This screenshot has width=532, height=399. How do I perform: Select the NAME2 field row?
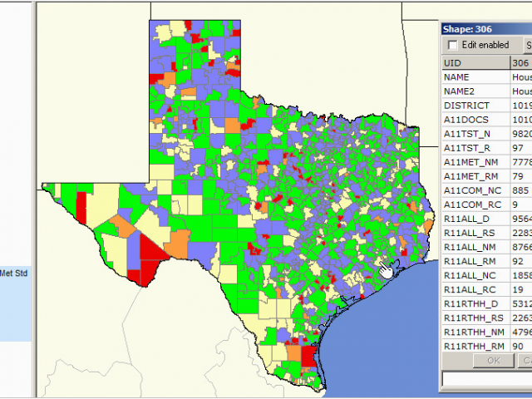(x=475, y=91)
